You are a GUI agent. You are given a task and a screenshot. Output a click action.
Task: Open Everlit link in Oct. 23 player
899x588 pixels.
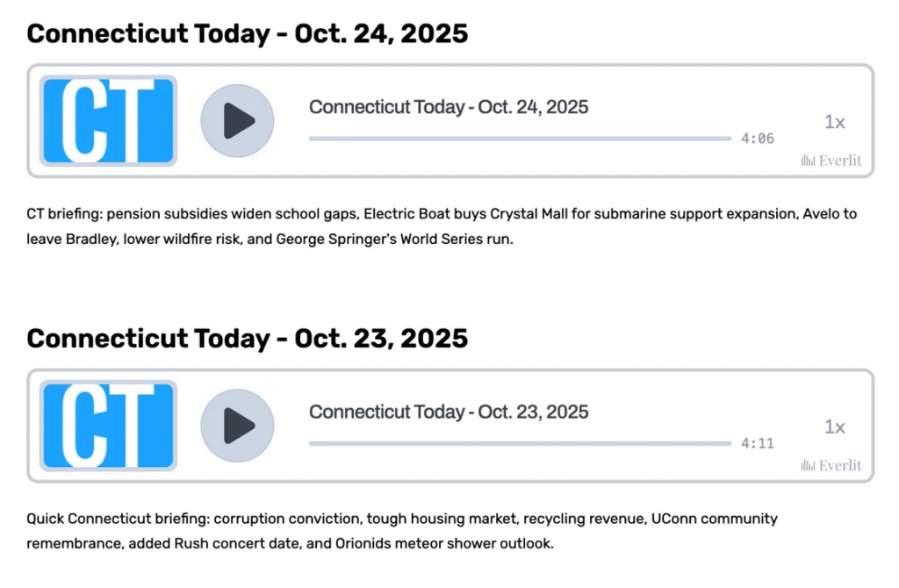831,465
